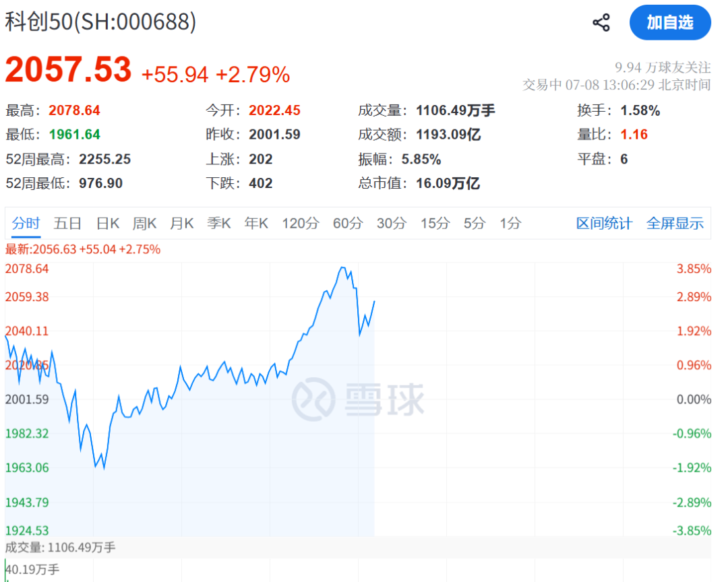Click the -3.85% right axis label
This screenshot has height=582, width=728.
692,531
